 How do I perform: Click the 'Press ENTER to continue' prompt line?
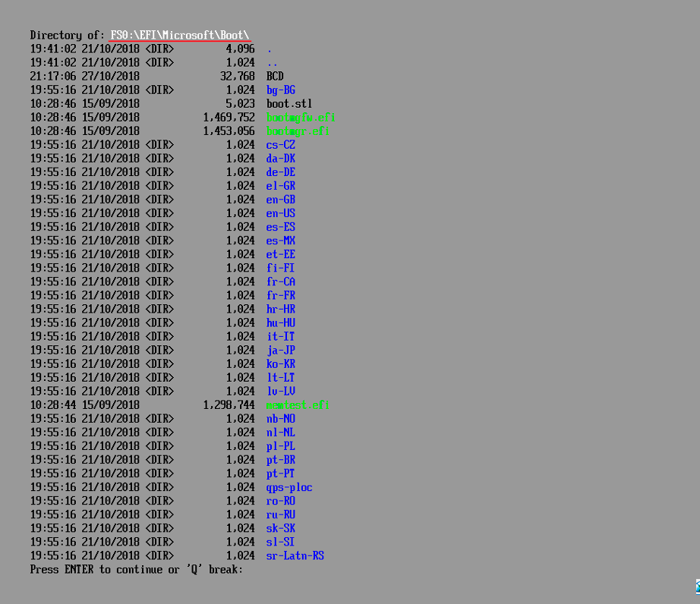click(137, 570)
